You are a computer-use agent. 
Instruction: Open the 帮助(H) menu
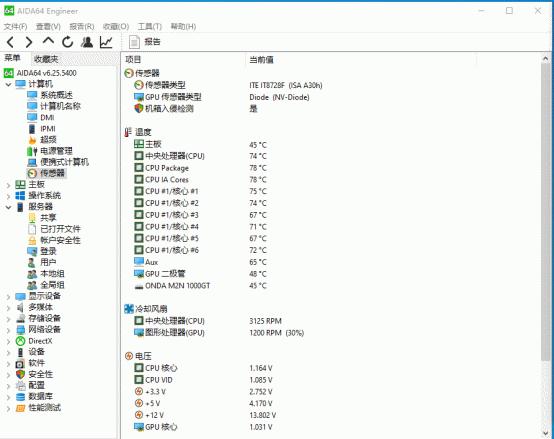pos(183,26)
